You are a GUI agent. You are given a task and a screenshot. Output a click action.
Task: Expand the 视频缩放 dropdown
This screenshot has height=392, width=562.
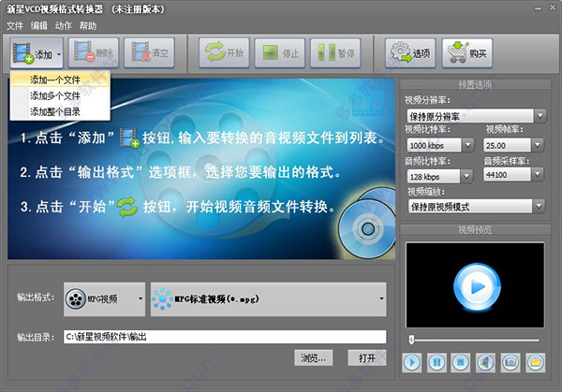click(x=539, y=206)
